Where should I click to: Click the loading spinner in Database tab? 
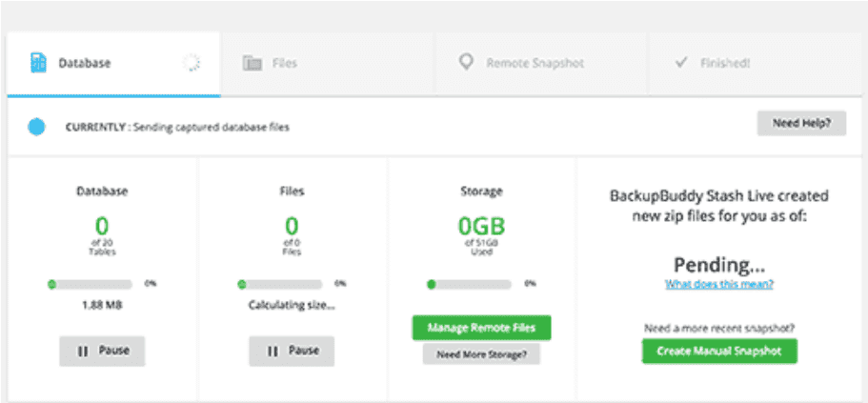click(192, 63)
